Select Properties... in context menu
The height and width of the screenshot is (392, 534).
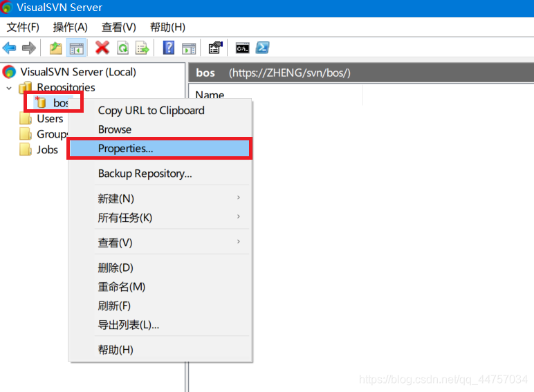(x=160, y=149)
